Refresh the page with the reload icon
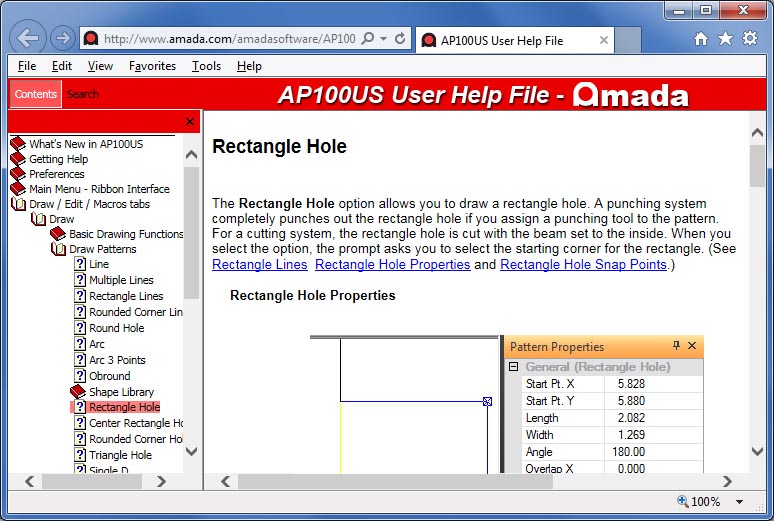 (400, 38)
